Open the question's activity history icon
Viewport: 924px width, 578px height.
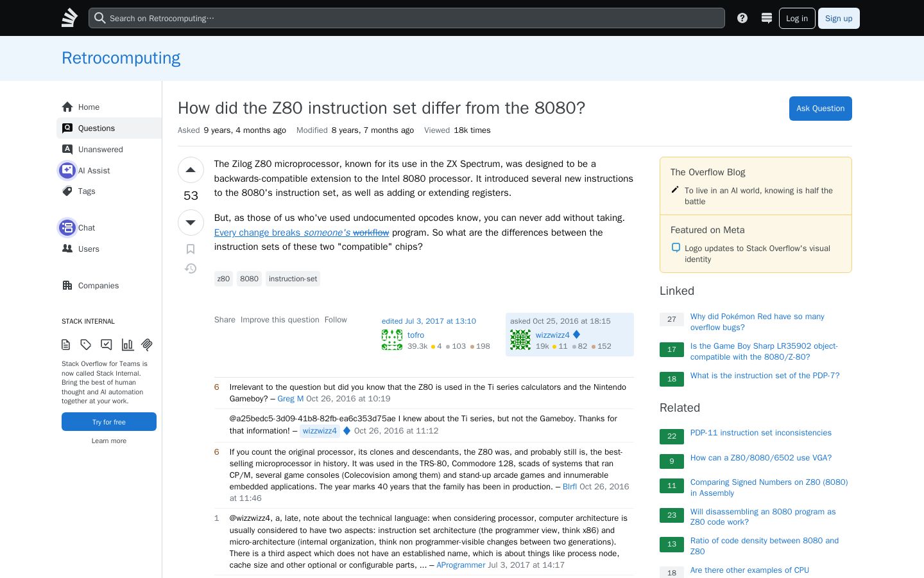pyautogui.click(x=191, y=268)
